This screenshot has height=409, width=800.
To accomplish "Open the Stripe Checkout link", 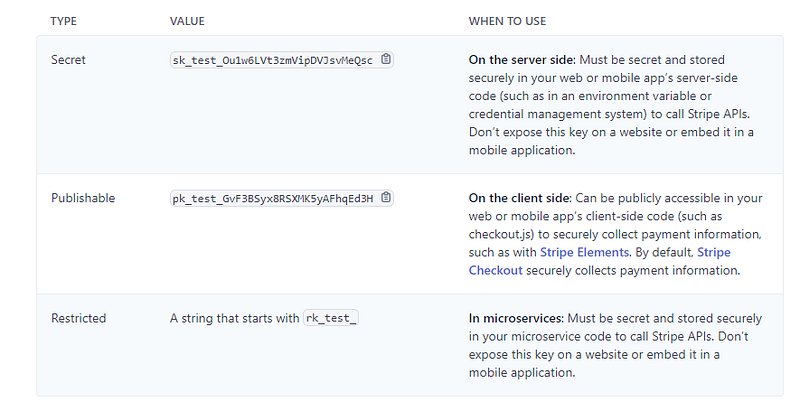I will click(x=599, y=261).
